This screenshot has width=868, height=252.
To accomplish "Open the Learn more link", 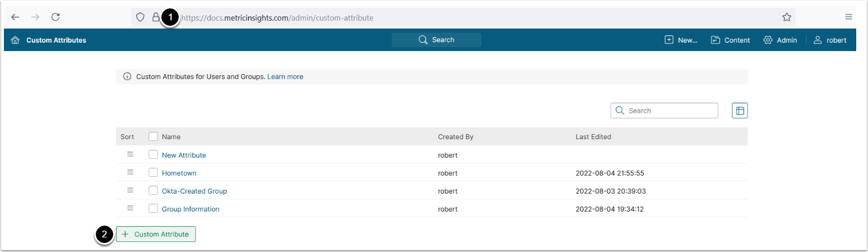I will 285,76.
